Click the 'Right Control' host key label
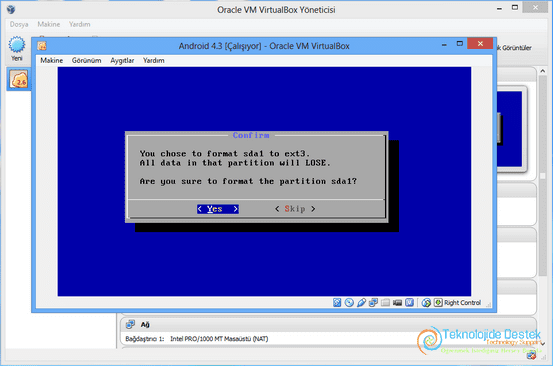The image size is (553, 366). tap(462, 303)
